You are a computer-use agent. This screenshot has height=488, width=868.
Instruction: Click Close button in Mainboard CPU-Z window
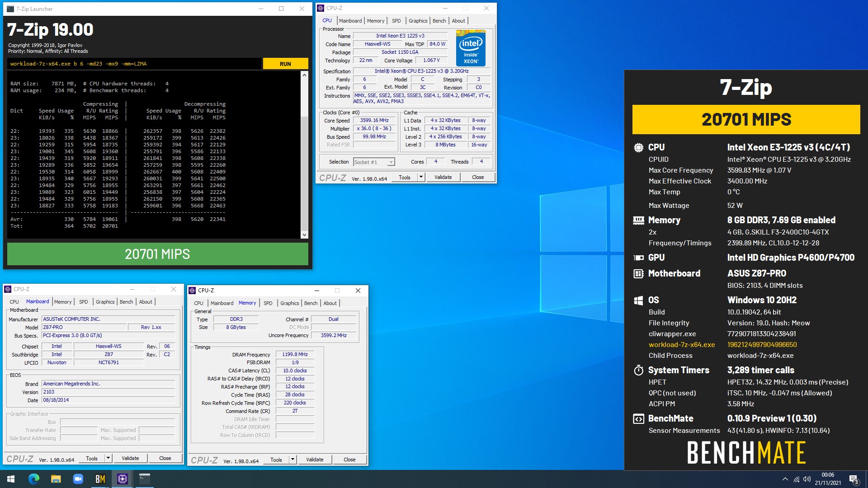pyautogui.click(x=165, y=458)
